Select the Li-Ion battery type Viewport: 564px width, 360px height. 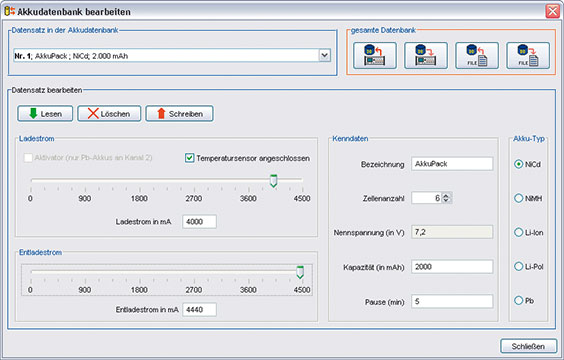tap(518, 232)
